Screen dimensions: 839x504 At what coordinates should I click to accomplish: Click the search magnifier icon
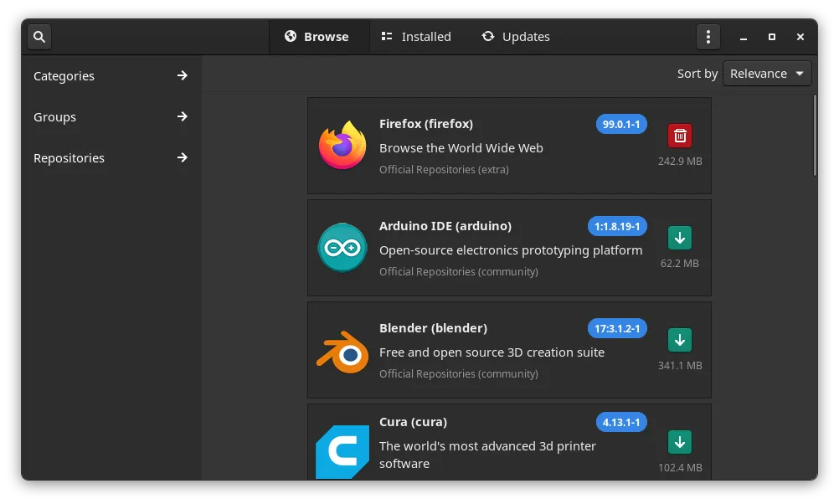tap(39, 37)
